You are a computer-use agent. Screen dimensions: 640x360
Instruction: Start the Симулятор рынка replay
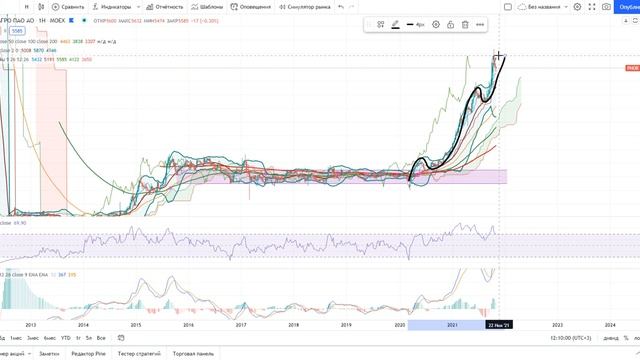[304, 7]
